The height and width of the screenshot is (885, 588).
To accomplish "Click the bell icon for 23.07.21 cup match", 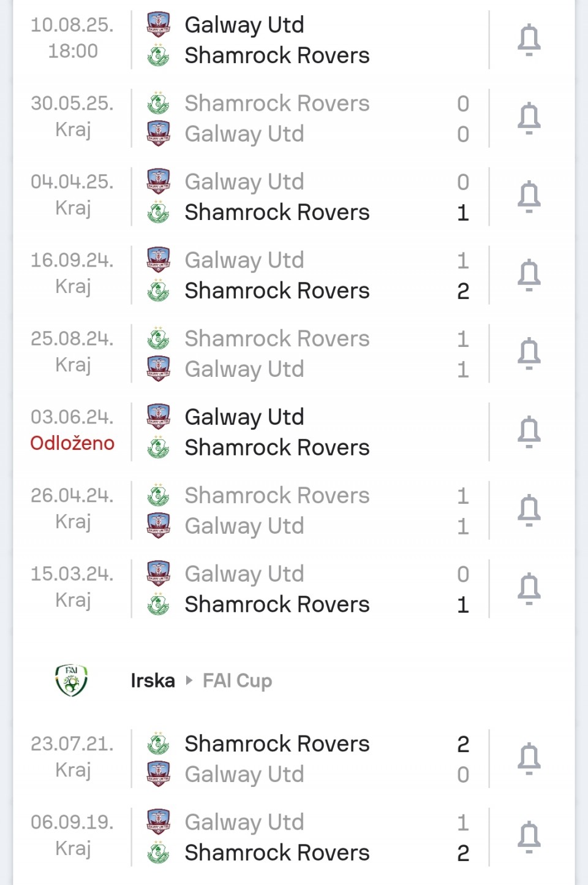I will point(529,759).
